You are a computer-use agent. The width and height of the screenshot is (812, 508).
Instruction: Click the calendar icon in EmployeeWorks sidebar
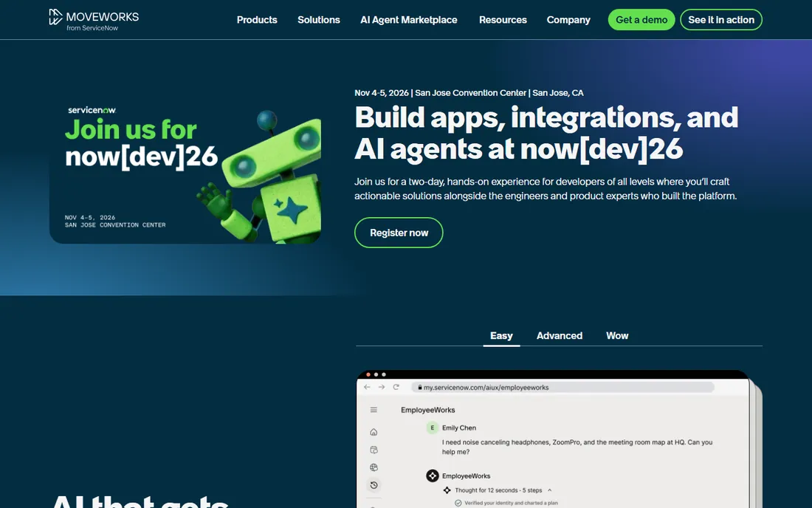coord(374,450)
